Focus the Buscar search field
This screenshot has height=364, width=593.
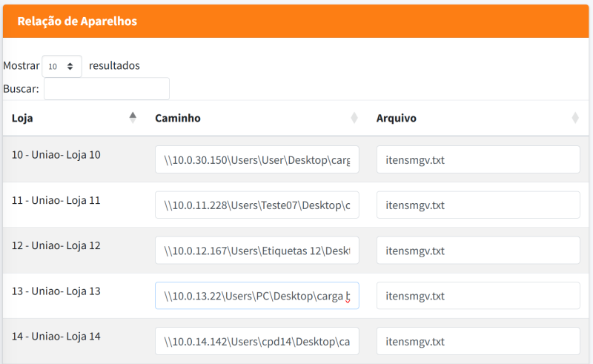[x=107, y=89]
